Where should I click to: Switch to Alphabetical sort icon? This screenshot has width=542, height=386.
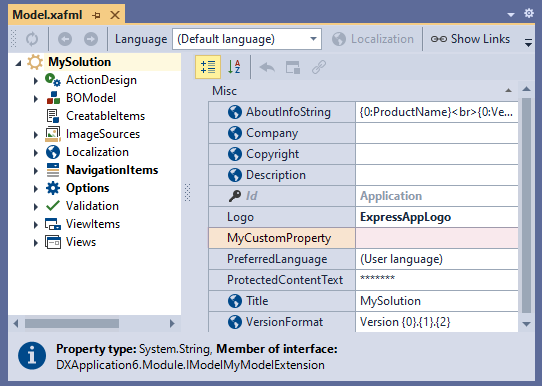234,67
